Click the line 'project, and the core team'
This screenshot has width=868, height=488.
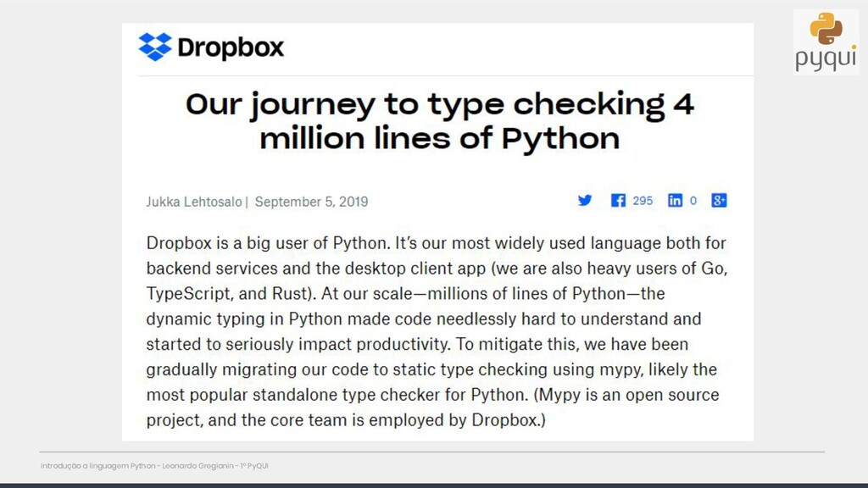[346, 420]
